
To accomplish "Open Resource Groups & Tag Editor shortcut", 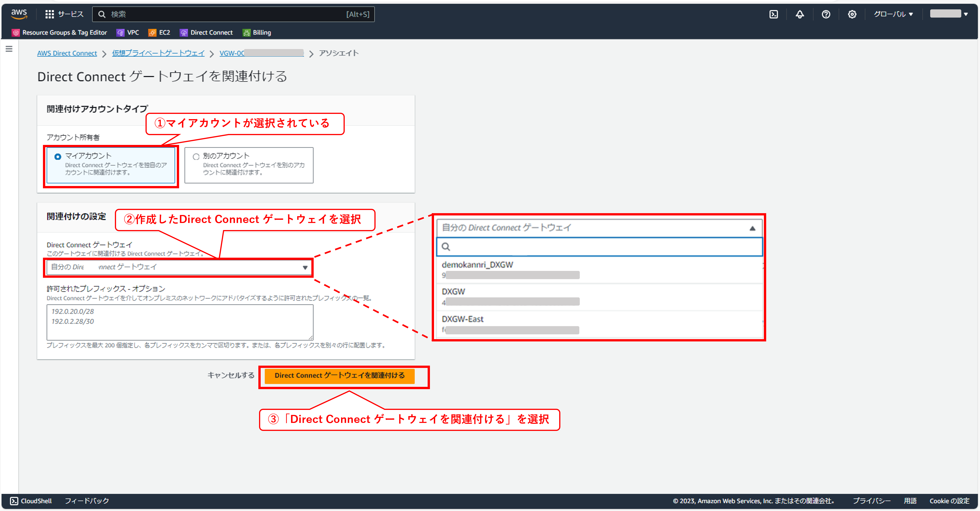I will click(x=59, y=32).
